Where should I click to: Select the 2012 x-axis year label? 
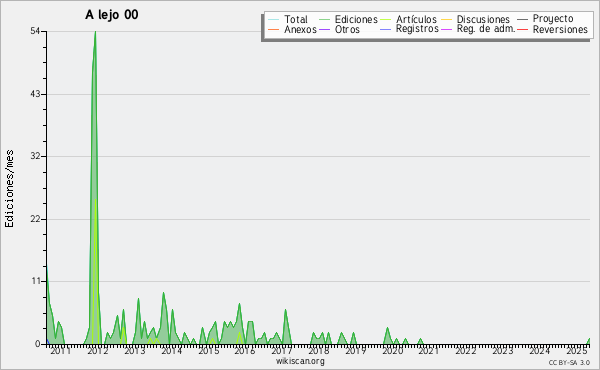click(98, 350)
